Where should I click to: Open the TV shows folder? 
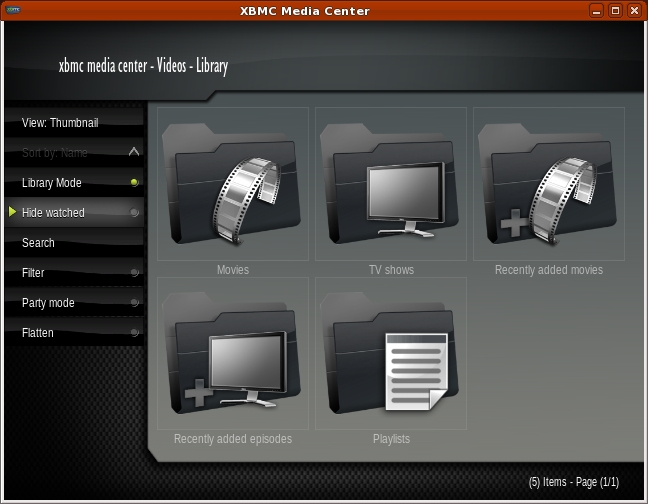[390, 189]
